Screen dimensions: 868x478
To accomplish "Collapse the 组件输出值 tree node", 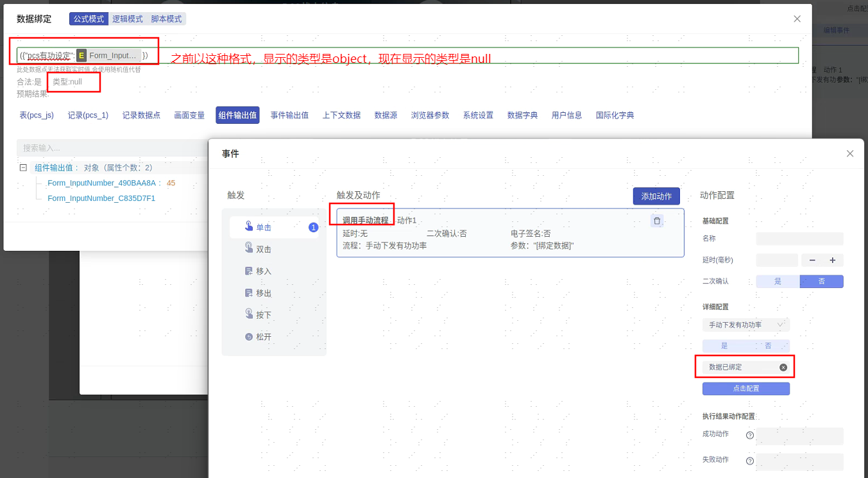I will point(23,167).
